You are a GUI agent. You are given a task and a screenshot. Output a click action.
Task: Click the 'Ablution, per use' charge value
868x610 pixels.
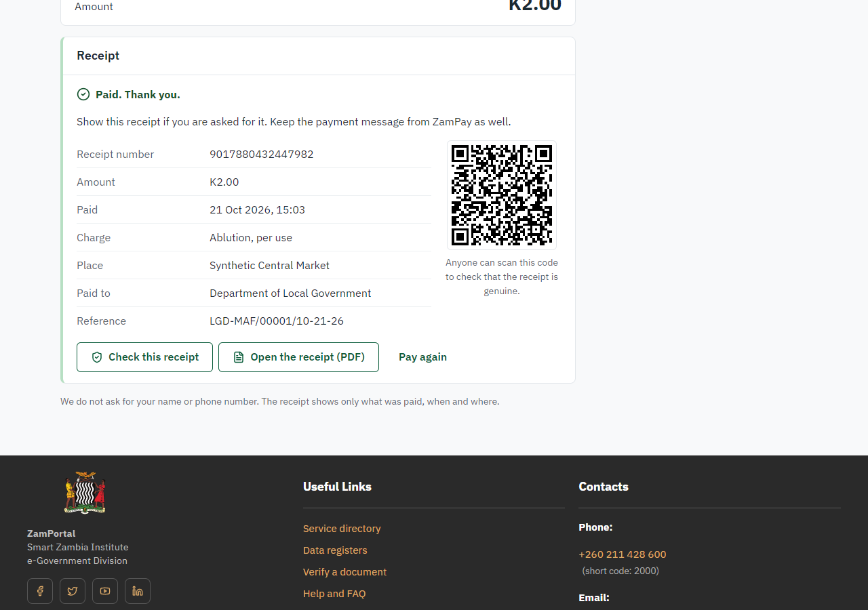[251, 238]
